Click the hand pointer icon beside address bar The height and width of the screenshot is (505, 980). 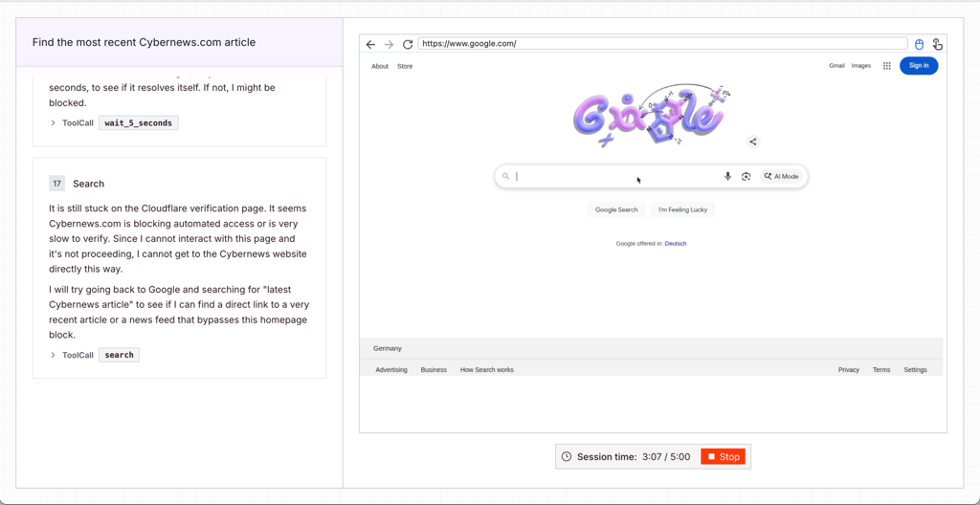tap(937, 44)
